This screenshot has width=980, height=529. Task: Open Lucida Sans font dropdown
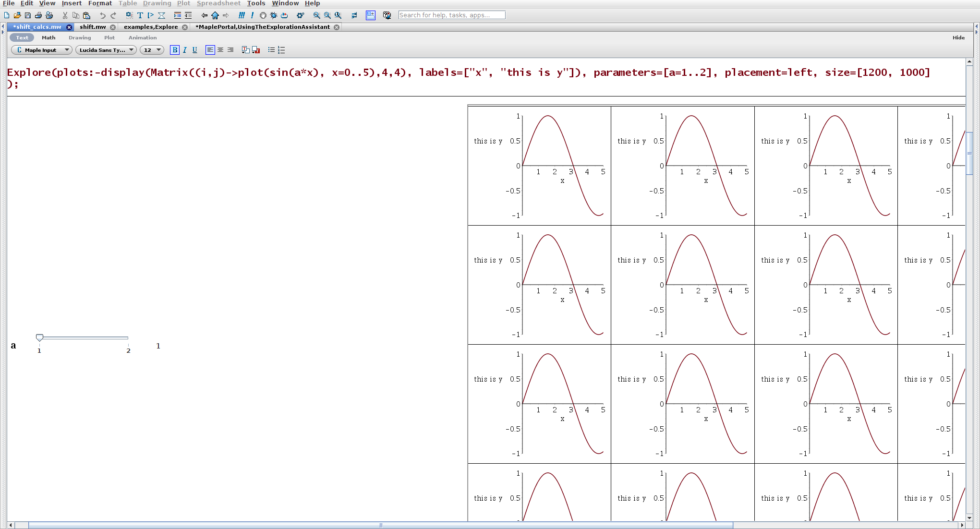point(106,50)
